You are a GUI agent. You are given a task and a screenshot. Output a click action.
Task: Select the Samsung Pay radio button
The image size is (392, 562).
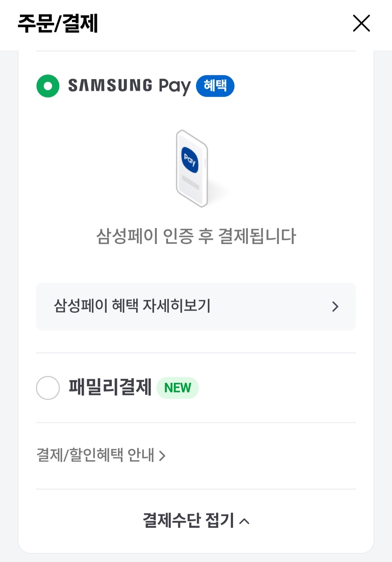[x=48, y=86]
